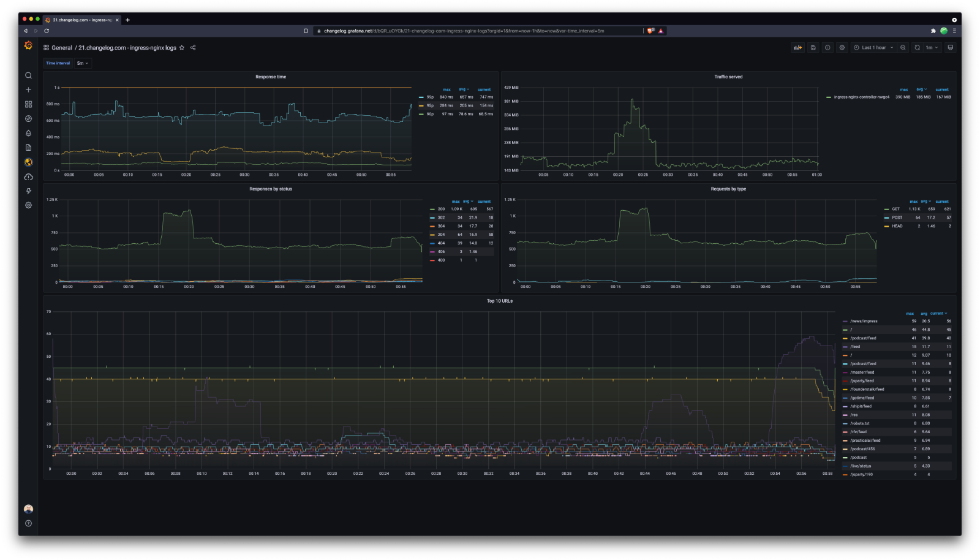Star the dashboard with the star icon

click(182, 47)
